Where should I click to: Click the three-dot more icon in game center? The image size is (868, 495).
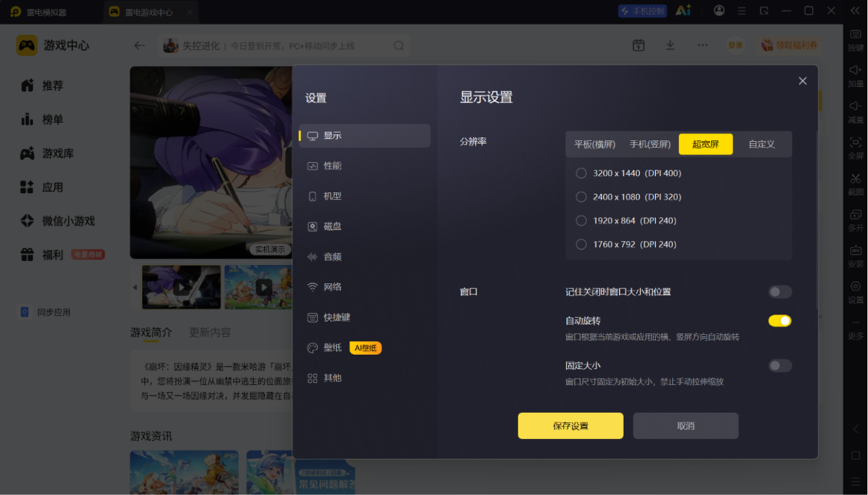(x=702, y=45)
